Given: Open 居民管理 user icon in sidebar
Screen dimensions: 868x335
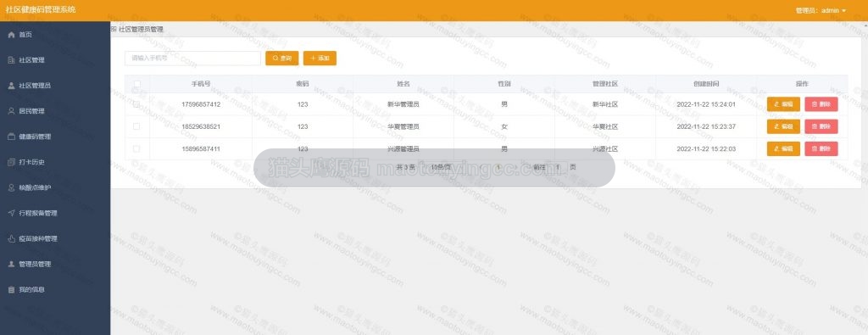Looking at the screenshot, I should tap(11, 111).
